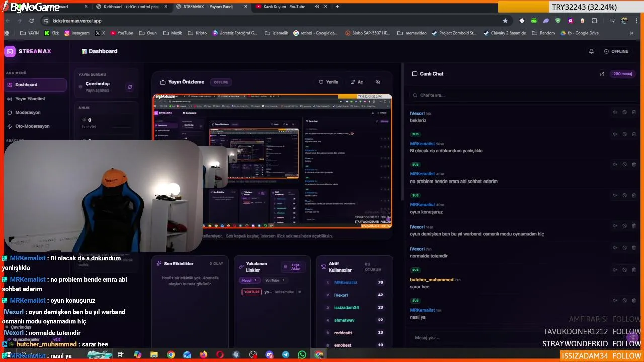Click the stream preview thumbnail
The height and width of the screenshot is (362, 644).
pyautogui.click(x=272, y=161)
